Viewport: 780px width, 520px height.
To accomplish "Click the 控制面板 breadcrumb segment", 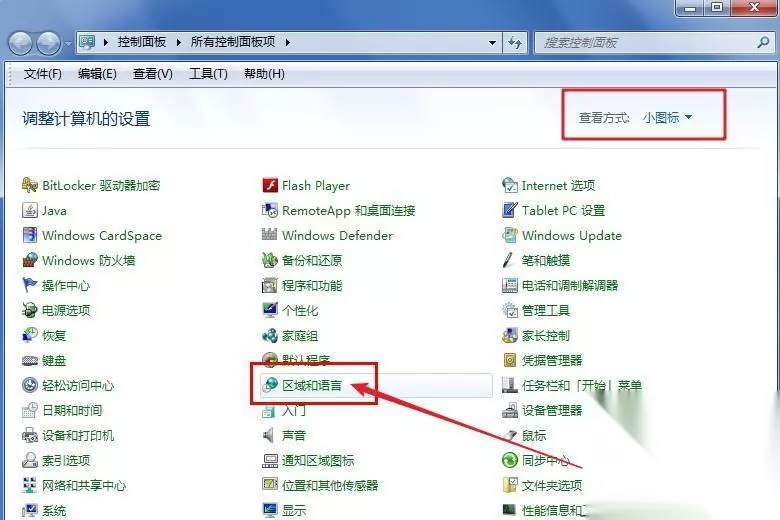I will 142,42.
